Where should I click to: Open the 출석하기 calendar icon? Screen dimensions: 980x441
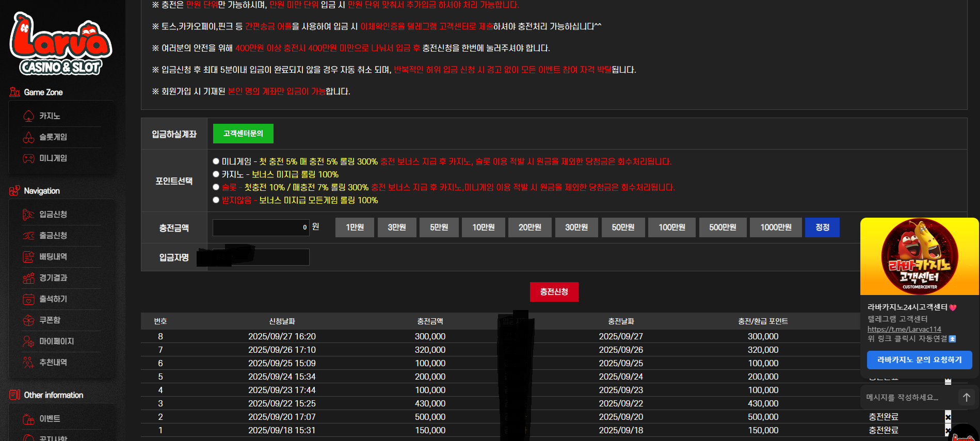click(28, 299)
